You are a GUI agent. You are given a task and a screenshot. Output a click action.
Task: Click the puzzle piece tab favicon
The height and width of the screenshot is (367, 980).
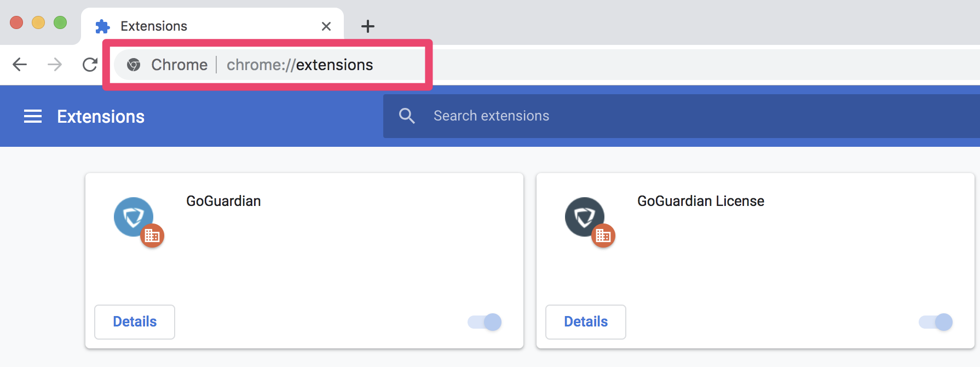pos(102,26)
